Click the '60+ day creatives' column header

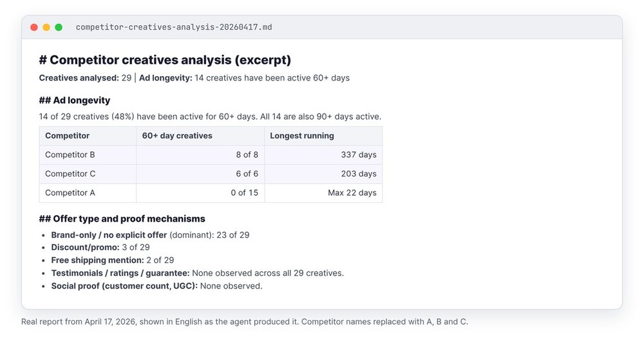(200, 135)
